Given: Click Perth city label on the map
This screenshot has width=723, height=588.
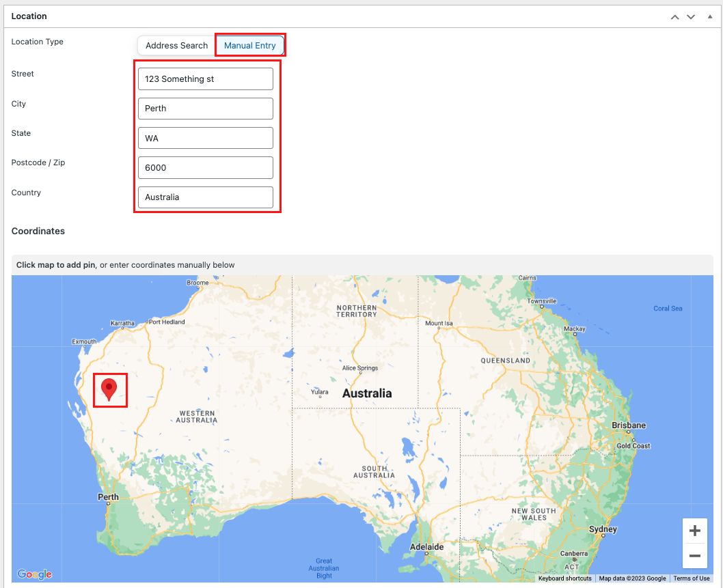Looking at the screenshot, I should 108,497.
